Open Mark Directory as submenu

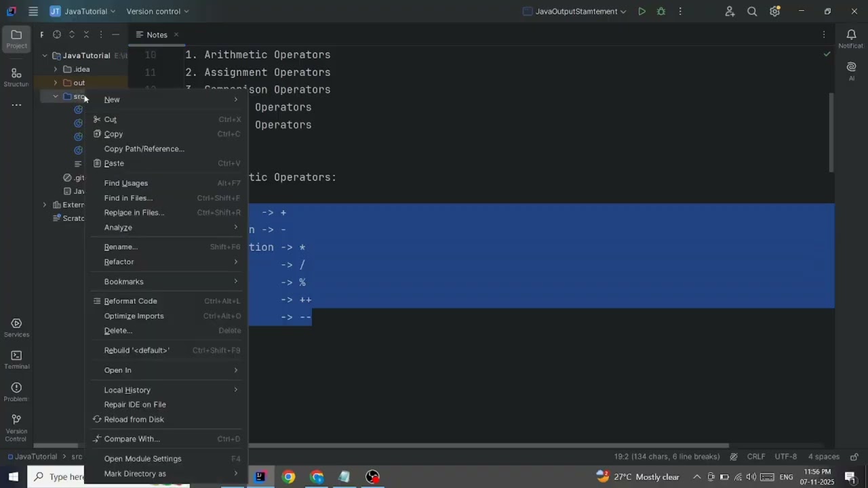click(x=167, y=474)
